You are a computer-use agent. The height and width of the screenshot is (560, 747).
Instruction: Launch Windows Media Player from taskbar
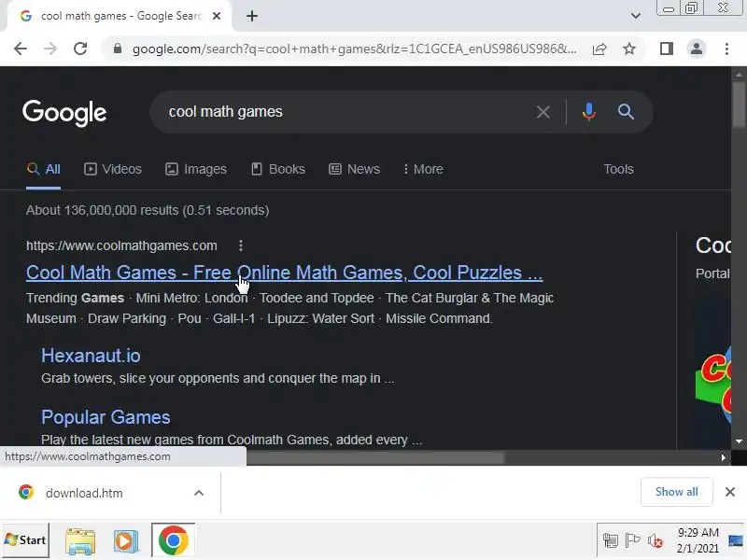point(126,541)
